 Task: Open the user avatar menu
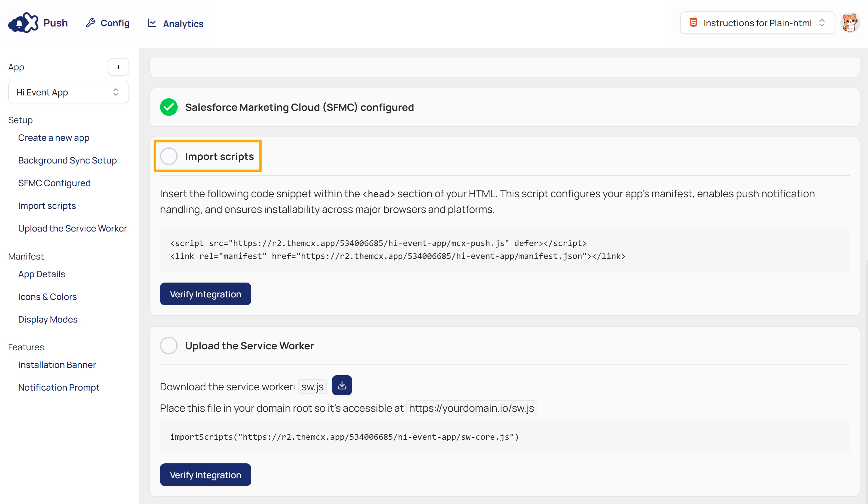(850, 23)
